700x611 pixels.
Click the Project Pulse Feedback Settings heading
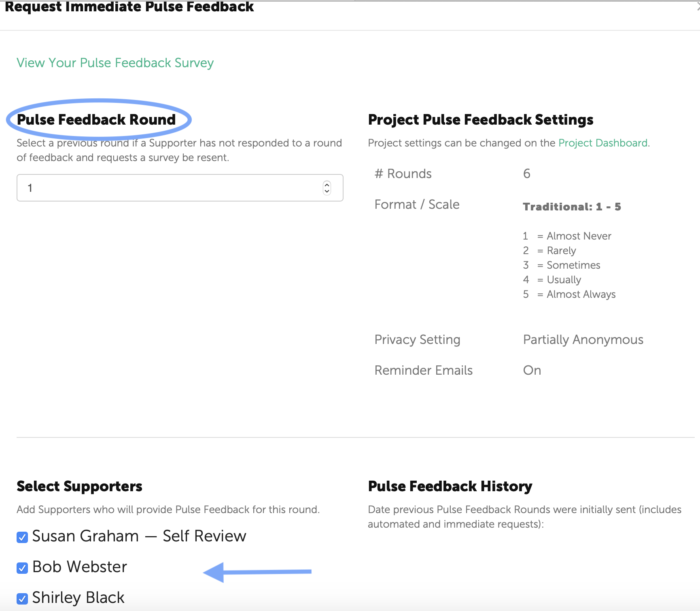480,120
